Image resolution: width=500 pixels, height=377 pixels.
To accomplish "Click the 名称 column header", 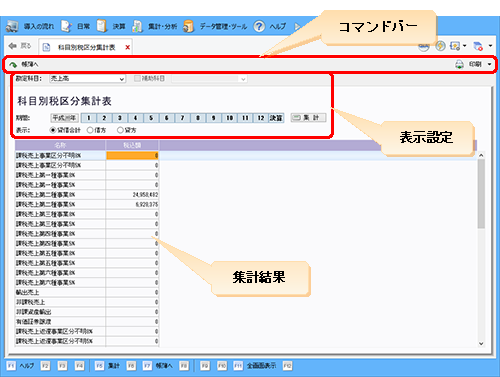I will tap(60, 145).
